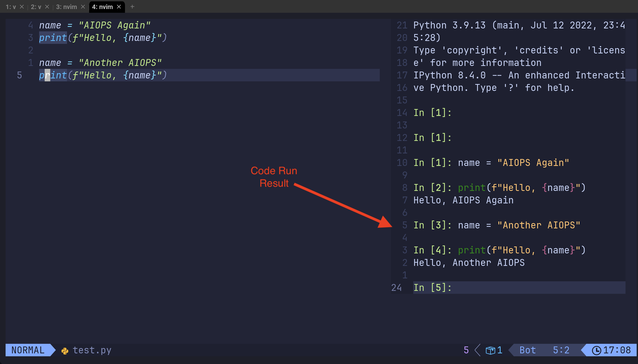The image size is (638, 364).
Task: Click line 'name = "Another AIOPS"' in editor
Action: pyautogui.click(x=100, y=63)
